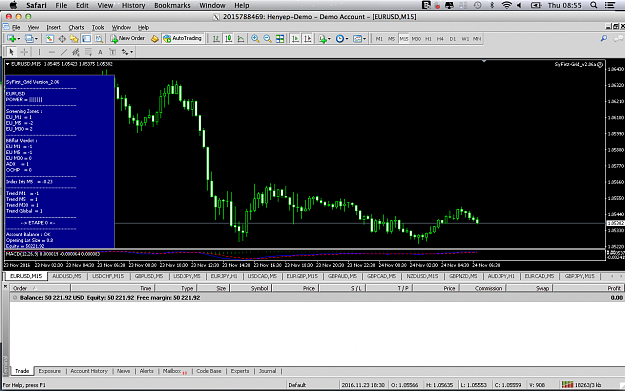The image size is (625, 391).
Task: Open MetaEditor with the yellow book icon
Action: [x=155, y=39]
